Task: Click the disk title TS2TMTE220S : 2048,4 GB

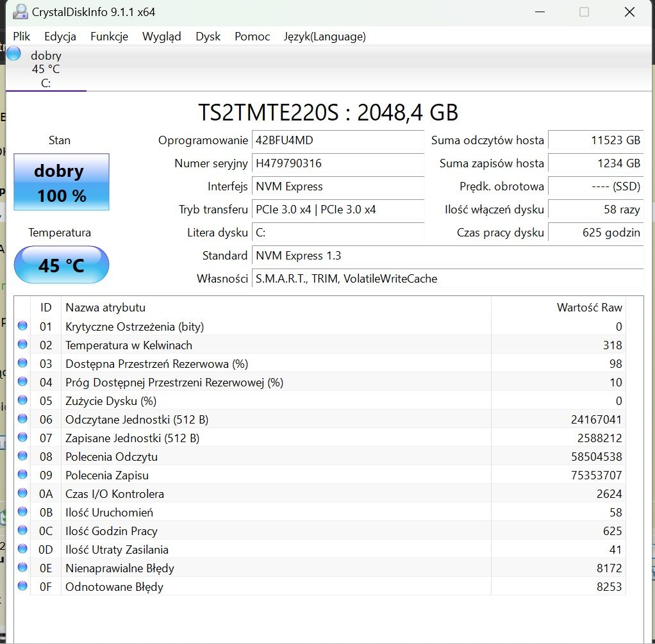Action: [x=328, y=112]
